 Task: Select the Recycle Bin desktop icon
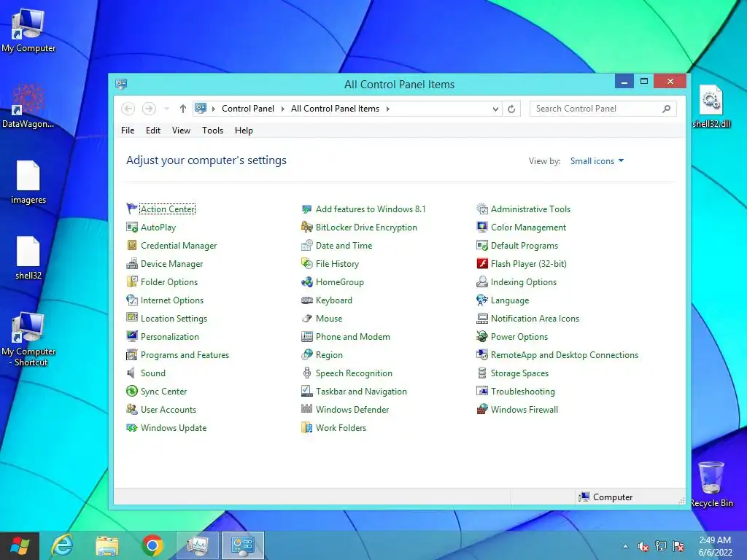pyautogui.click(x=711, y=484)
